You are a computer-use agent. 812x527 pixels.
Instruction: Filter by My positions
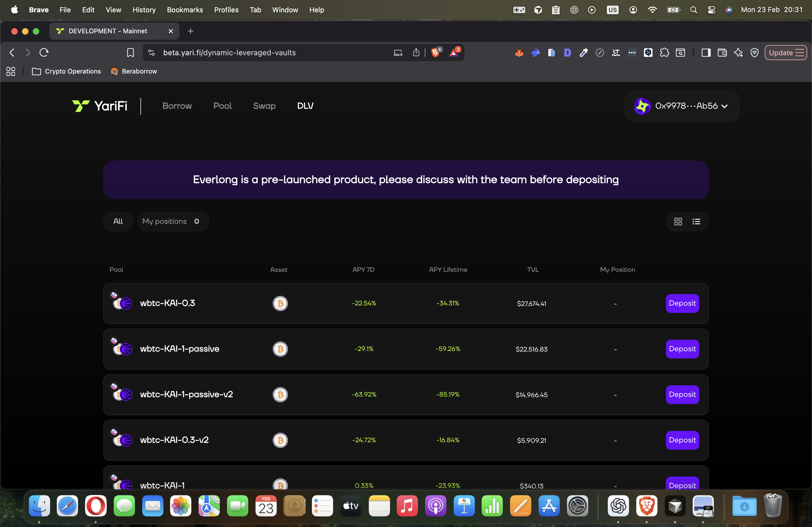pos(171,222)
